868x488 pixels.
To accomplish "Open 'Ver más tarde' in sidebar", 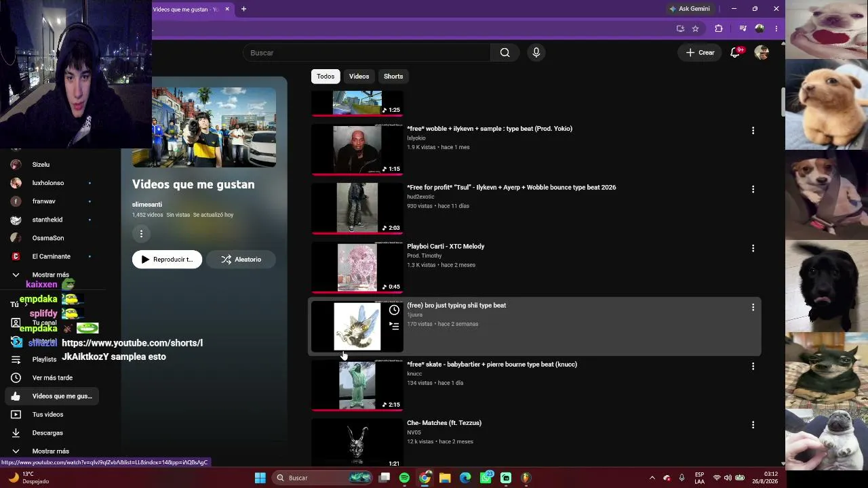I will [52, 378].
